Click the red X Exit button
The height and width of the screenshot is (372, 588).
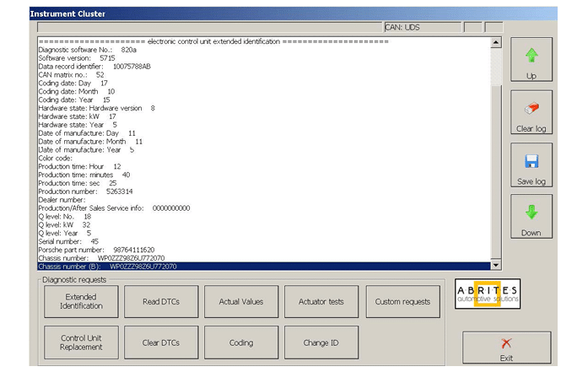click(505, 344)
